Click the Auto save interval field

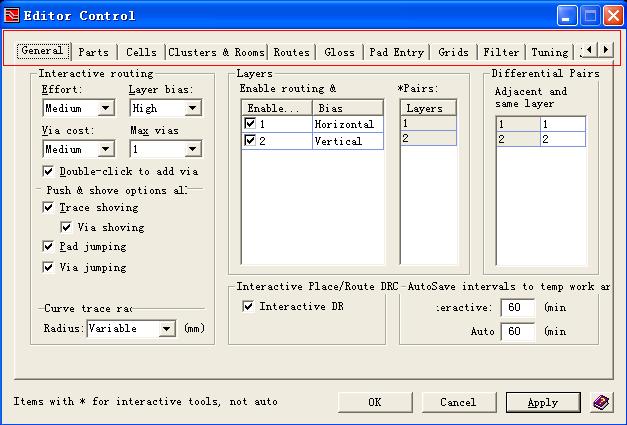pos(518,331)
